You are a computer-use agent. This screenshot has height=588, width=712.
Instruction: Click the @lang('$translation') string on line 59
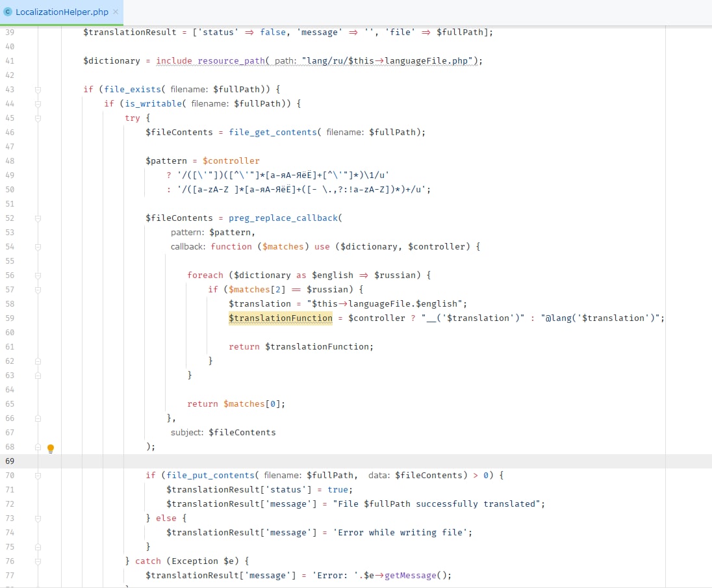600,318
